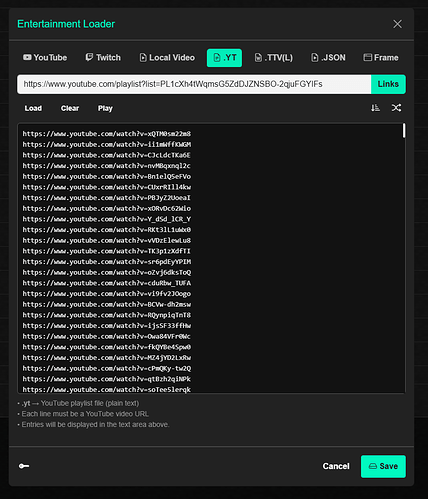Switch to the Twitch tab

point(103,58)
